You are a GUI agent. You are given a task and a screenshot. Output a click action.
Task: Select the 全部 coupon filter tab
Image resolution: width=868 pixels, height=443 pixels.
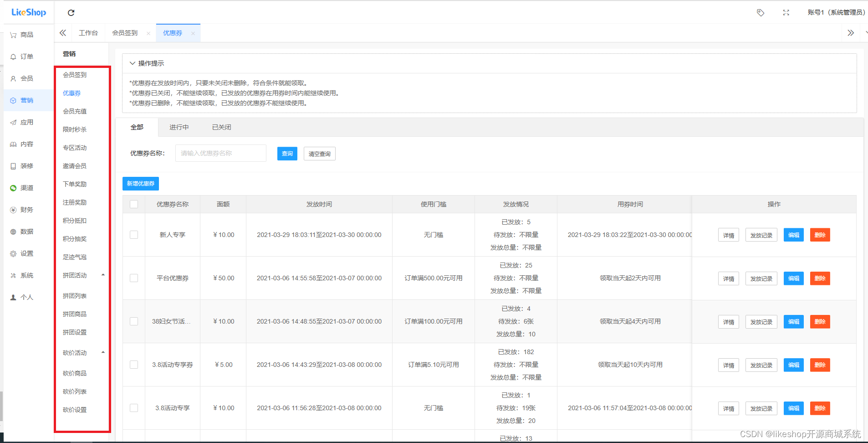coord(137,127)
